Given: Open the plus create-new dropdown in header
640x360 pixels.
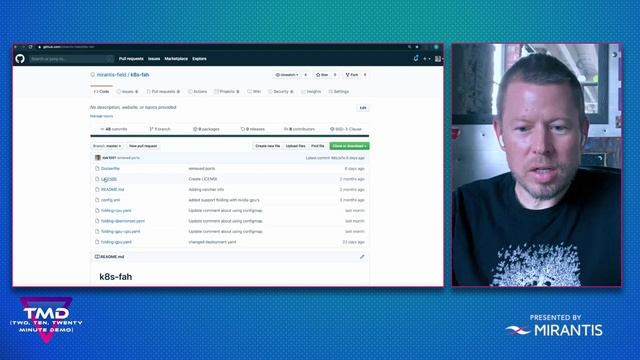Looking at the screenshot, I should [x=427, y=59].
